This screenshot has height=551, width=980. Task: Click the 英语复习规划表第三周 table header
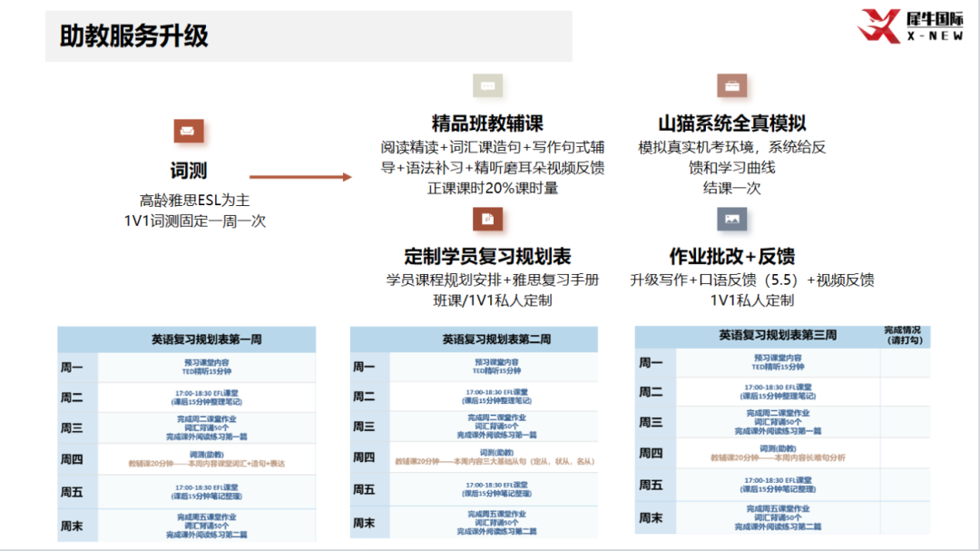[x=778, y=335]
